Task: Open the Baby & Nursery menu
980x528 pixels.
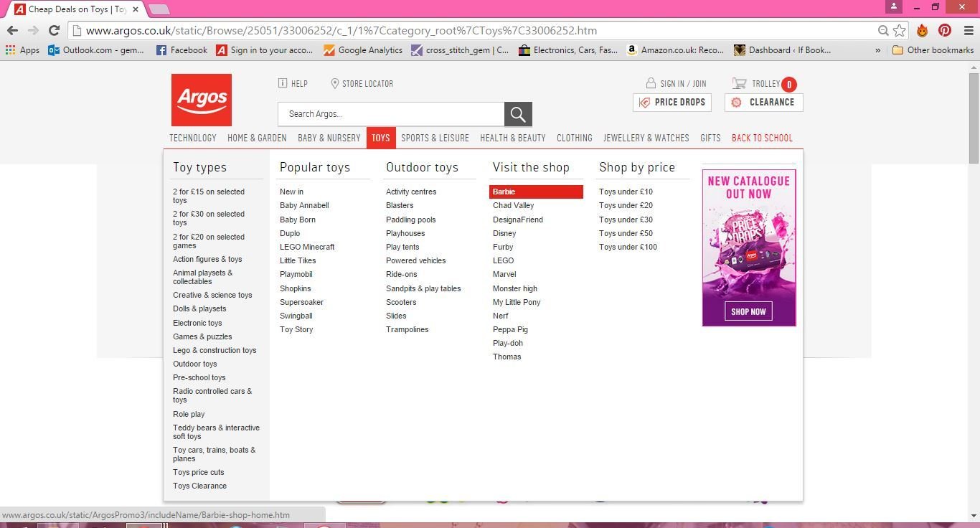Action: [329, 138]
